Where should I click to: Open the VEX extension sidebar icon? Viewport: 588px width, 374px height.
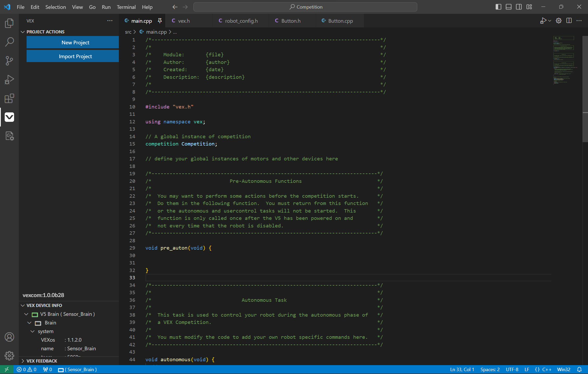click(9, 117)
